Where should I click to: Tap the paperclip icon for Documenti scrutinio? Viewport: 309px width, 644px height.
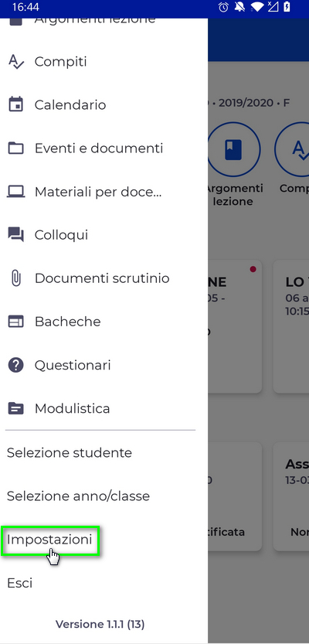tap(16, 278)
